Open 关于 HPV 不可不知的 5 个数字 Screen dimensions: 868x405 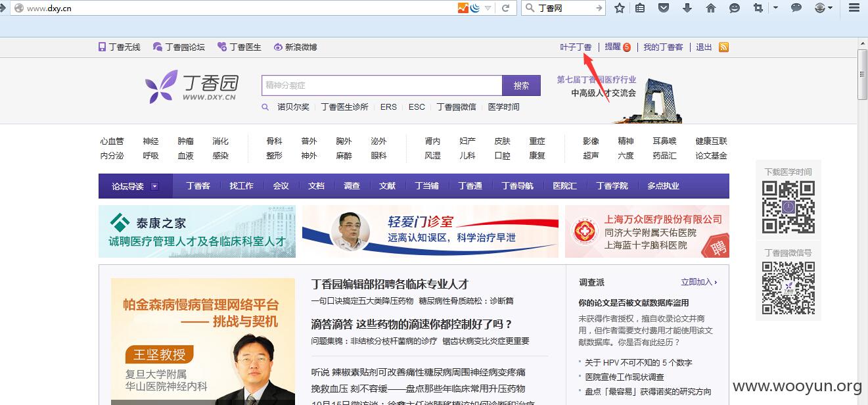(638, 362)
